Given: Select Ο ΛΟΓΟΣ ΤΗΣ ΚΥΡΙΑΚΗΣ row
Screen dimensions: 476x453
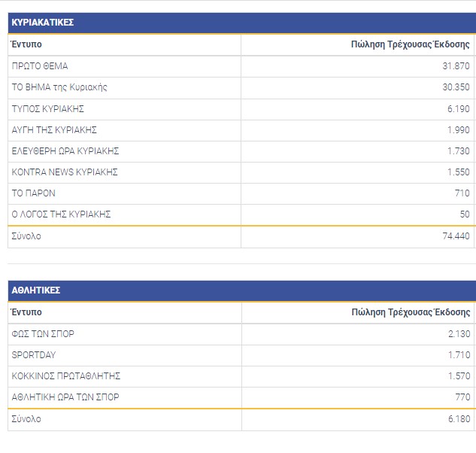Looking at the screenshot, I should tap(62, 214).
